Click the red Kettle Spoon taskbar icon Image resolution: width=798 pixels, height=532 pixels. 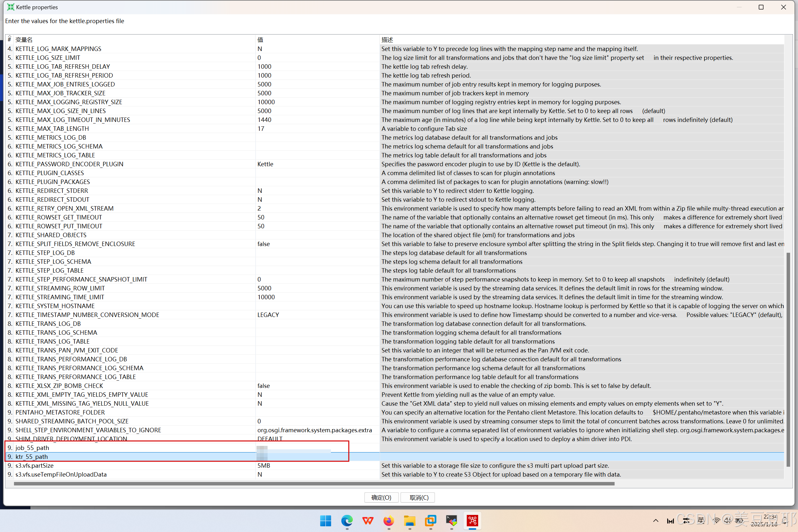click(x=472, y=521)
